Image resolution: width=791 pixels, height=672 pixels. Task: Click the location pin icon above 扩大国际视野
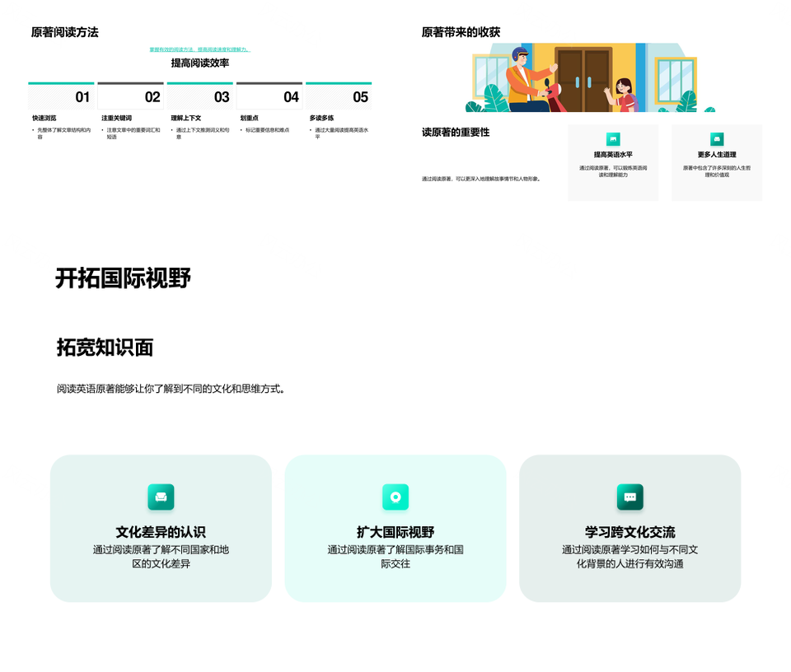[395, 497]
